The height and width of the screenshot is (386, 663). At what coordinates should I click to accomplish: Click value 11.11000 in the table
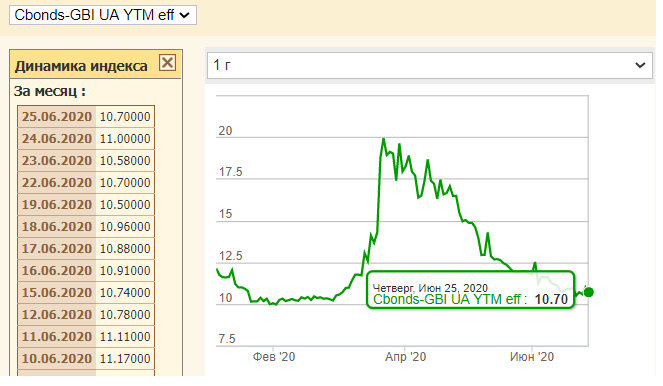coord(125,337)
